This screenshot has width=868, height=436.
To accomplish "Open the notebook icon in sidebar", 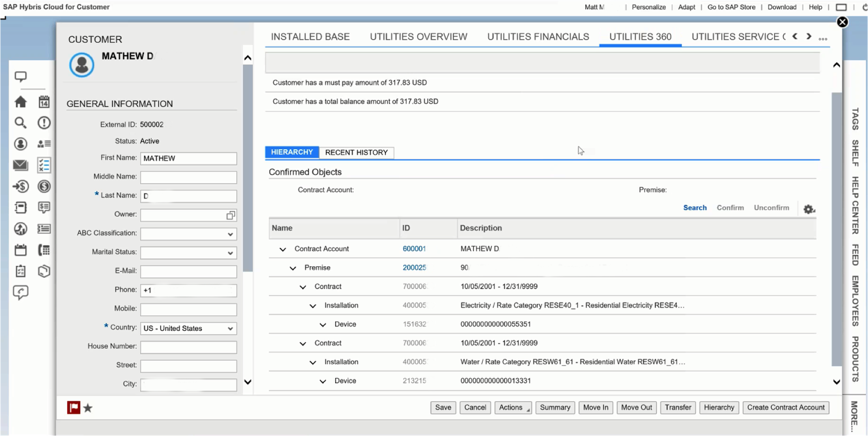I will click(21, 208).
